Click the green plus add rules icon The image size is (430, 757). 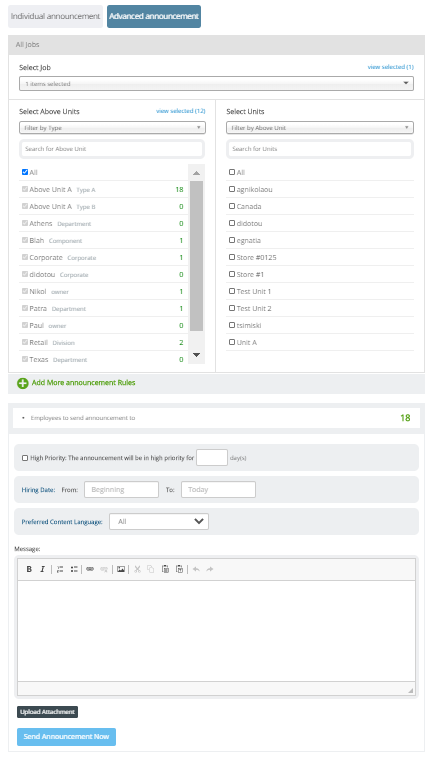23,383
